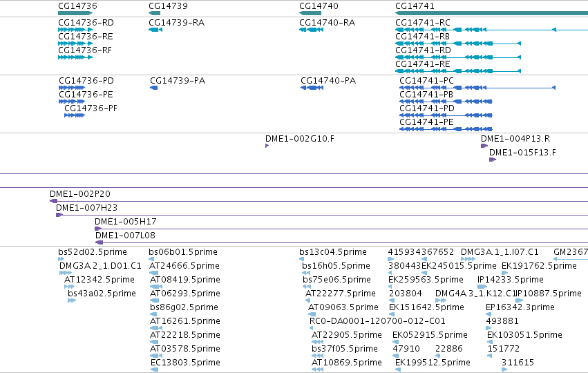The height and width of the screenshot is (373, 588).
Task: Click EST AT12342.5prime label
Action: 99,280
